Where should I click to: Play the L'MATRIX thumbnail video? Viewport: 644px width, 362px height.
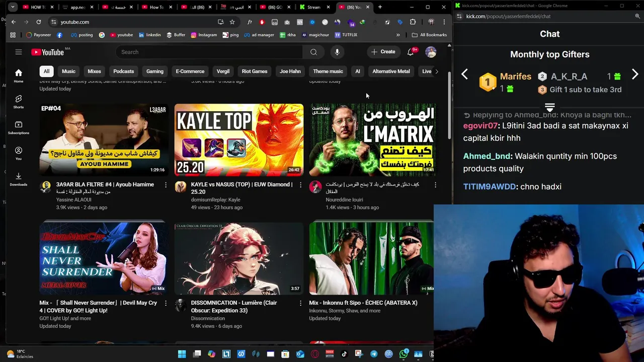coord(373,140)
